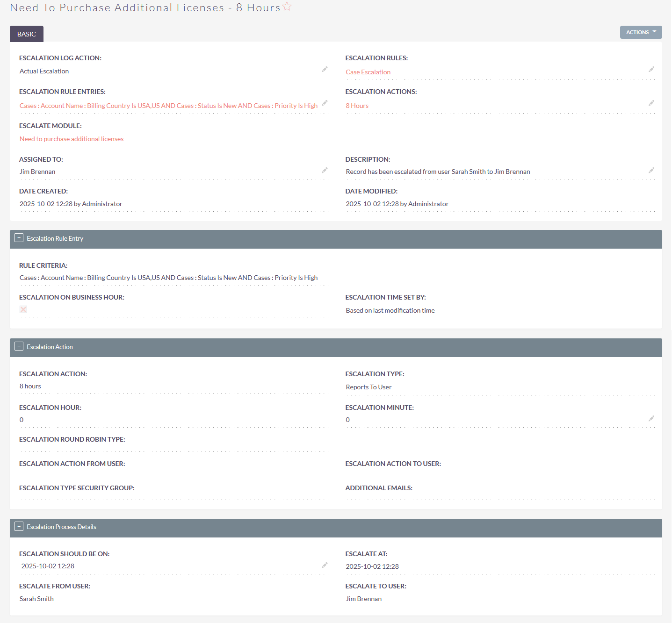Screen dimensions: 672x623
Task: Edit the Escalation Should Be On date
Action: (x=325, y=565)
